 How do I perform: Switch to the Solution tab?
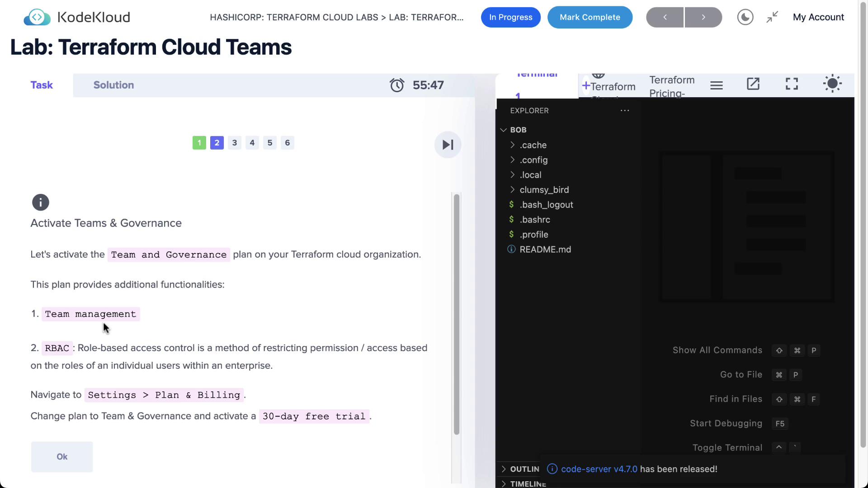point(113,85)
